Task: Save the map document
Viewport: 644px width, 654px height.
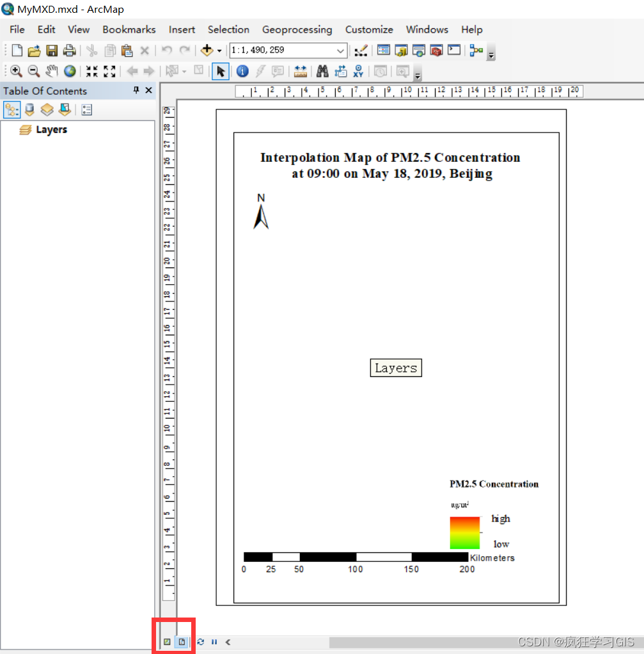Action: (x=52, y=51)
